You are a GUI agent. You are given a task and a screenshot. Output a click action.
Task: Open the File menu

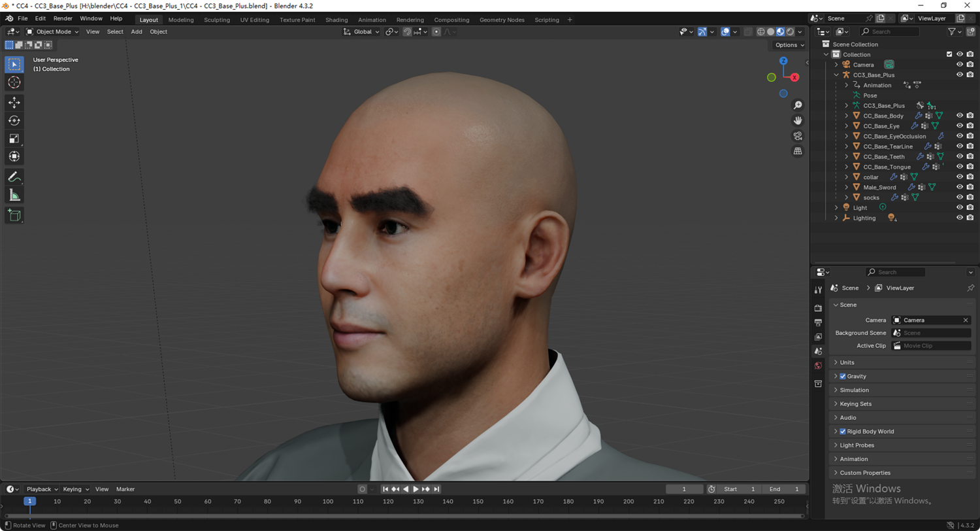pos(23,19)
